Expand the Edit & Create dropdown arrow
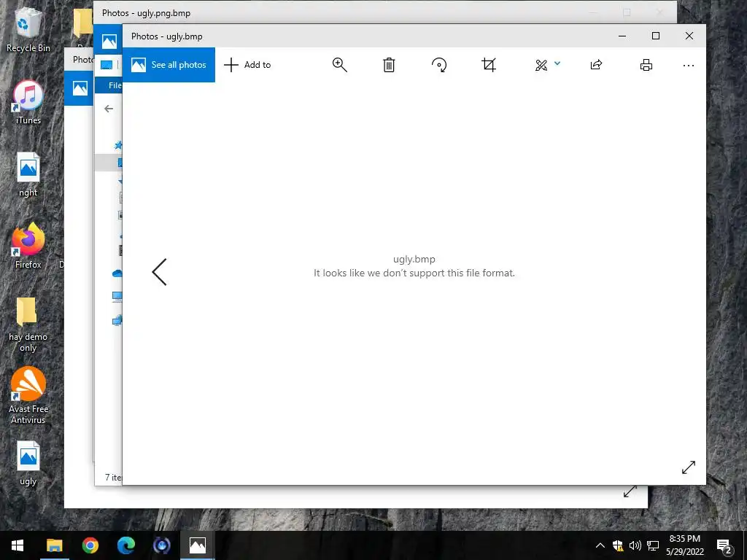 pos(557,63)
